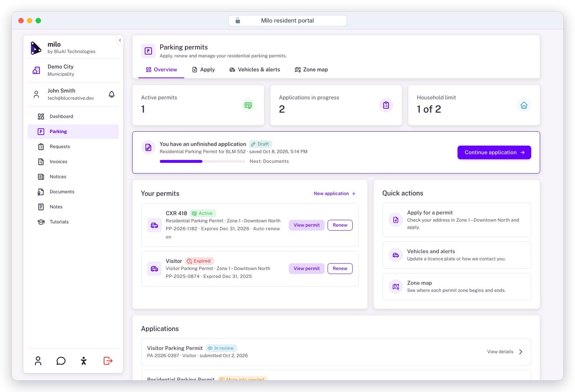Screen dimensions: 575x392
Task: Open Invoices in sidebar
Action: pyautogui.click(x=73, y=162)
